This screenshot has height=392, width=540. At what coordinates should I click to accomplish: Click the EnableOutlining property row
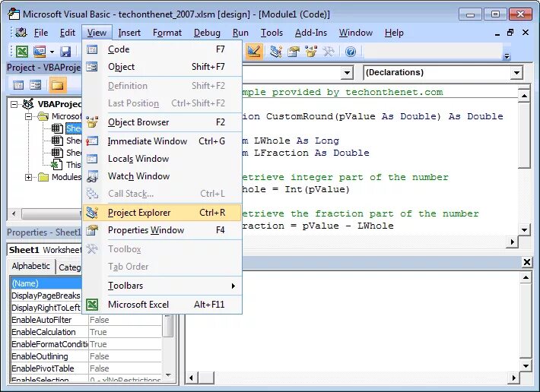[x=86, y=356]
